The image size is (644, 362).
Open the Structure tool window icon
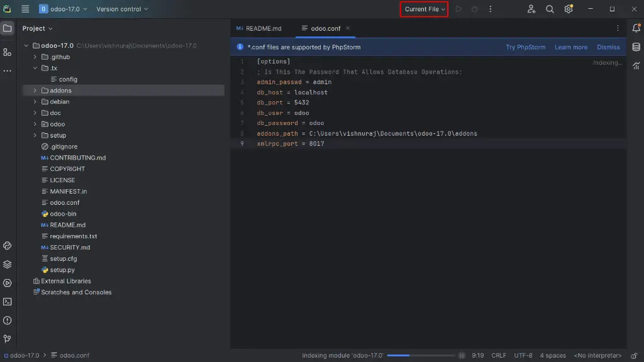(8, 52)
